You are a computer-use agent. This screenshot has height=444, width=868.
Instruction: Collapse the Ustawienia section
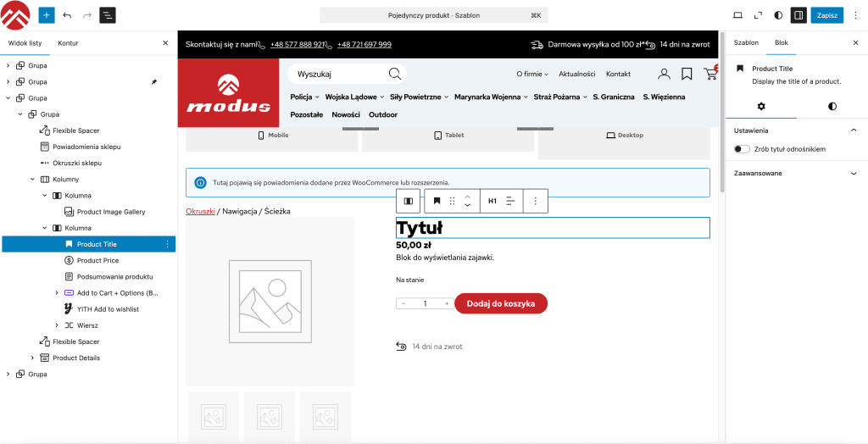(854, 130)
